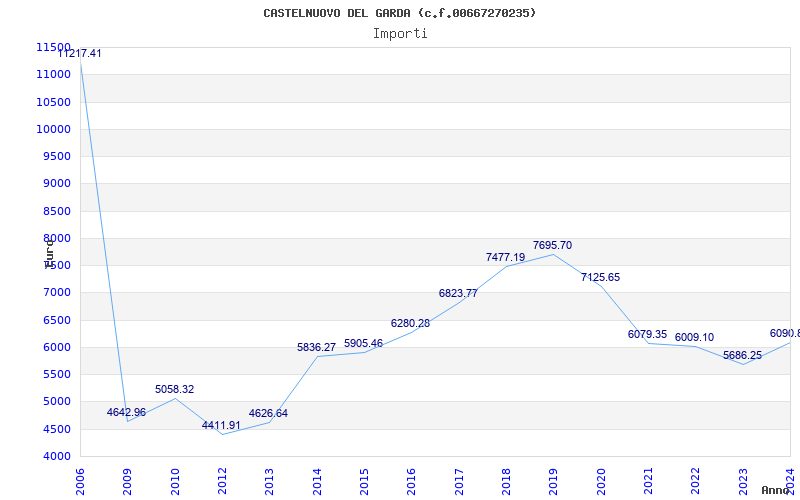Select the 4642.96 data label

pos(126,412)
